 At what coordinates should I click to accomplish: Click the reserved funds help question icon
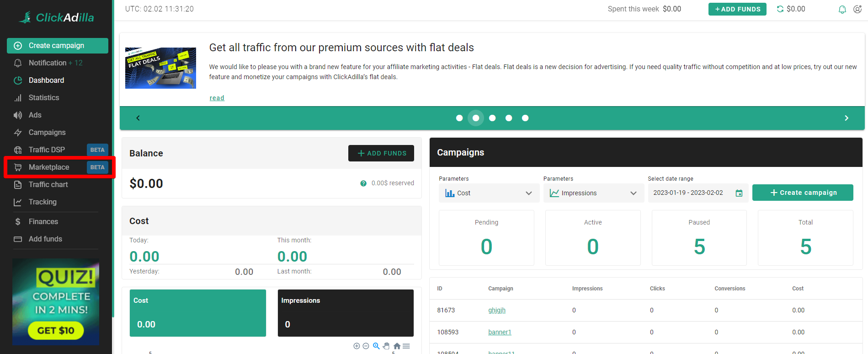click(363, 183)
